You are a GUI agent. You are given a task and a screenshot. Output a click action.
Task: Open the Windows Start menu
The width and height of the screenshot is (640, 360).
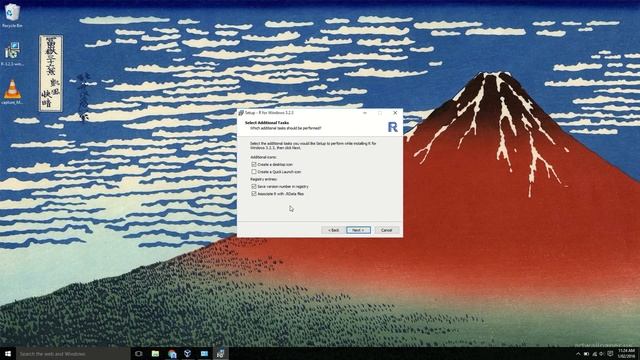pos(7,353)
